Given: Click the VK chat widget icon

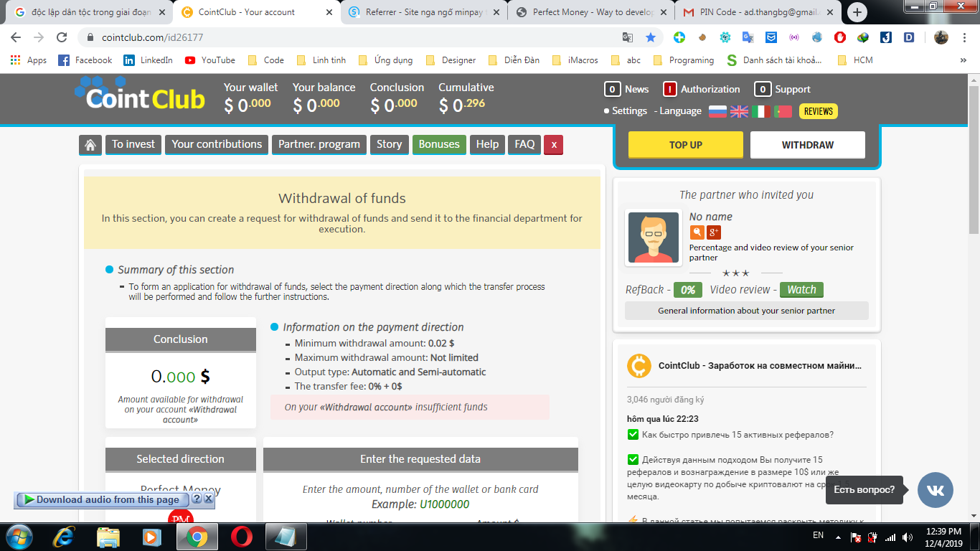Looking at the screenshot, I should pyautogui.click(x=936, y=490).
